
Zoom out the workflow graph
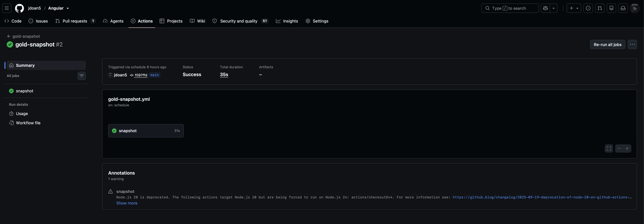619,148
